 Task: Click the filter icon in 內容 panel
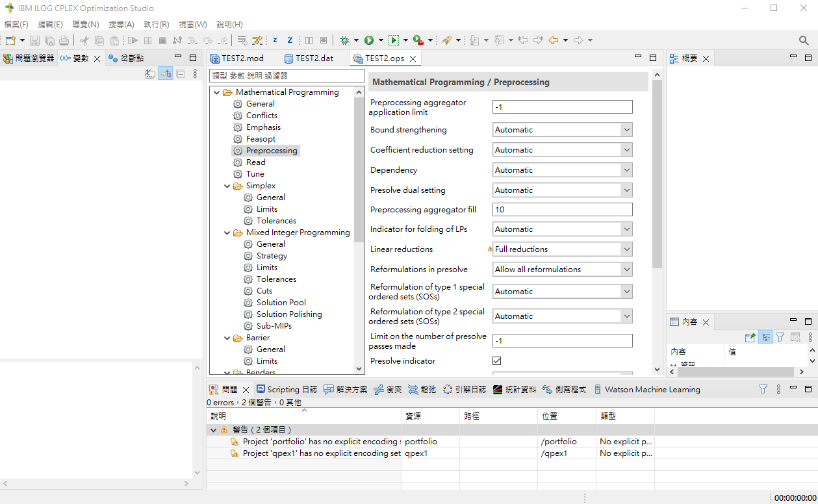tap(780, 338)
